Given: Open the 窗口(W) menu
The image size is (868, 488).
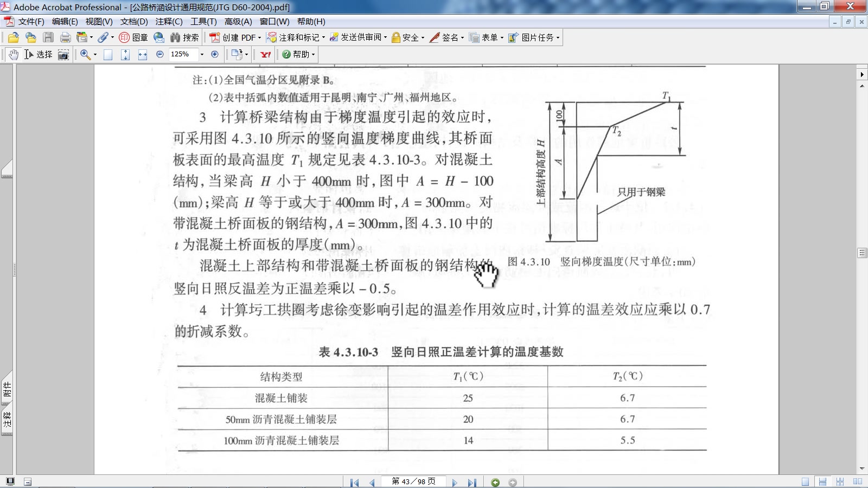Looking at the screenshot, I should tap(275, 22).
